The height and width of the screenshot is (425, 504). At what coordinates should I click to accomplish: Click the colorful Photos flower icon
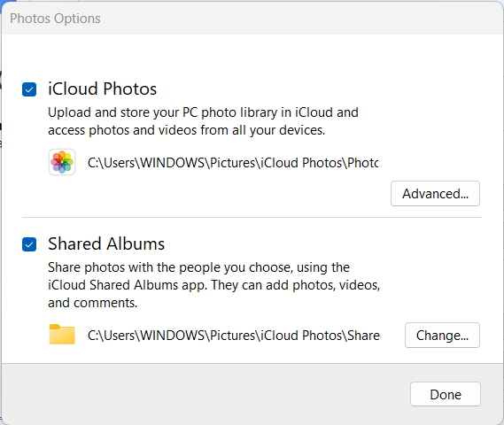[x=62, y=162]
